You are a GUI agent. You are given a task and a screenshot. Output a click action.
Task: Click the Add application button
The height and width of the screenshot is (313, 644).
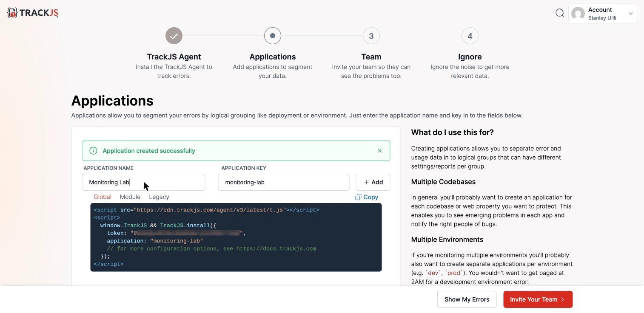[373, 182]
